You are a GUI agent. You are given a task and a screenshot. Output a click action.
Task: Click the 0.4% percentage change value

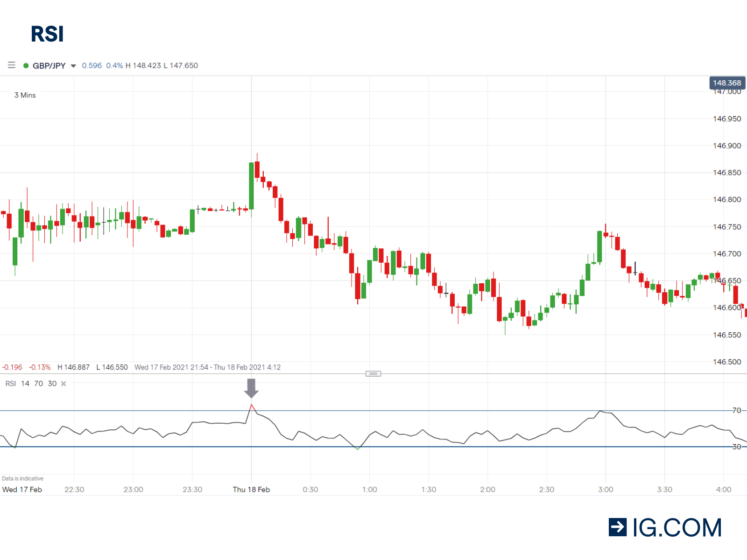click(114, 66)
